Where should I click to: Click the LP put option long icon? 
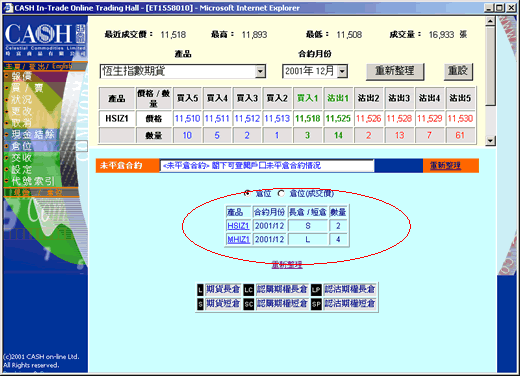click(x=316, y=290)
